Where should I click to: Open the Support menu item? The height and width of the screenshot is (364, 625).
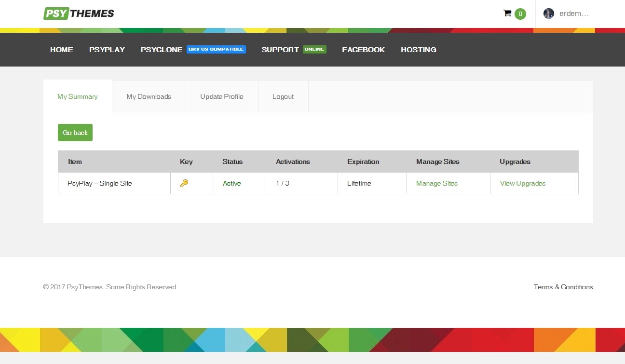tap(280, 50)
